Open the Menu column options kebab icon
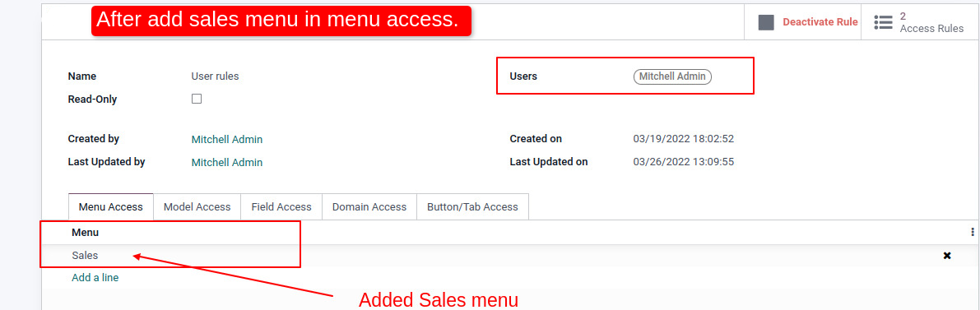Screen dimensions: 980x310 point(973,232)
